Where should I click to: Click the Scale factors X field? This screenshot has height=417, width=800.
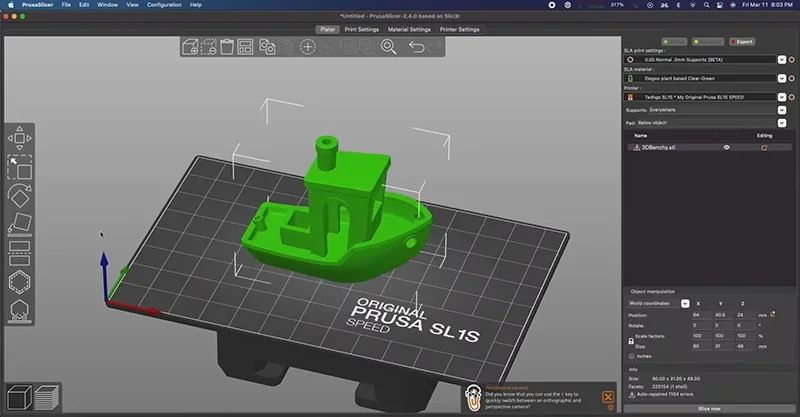(702, 336)
